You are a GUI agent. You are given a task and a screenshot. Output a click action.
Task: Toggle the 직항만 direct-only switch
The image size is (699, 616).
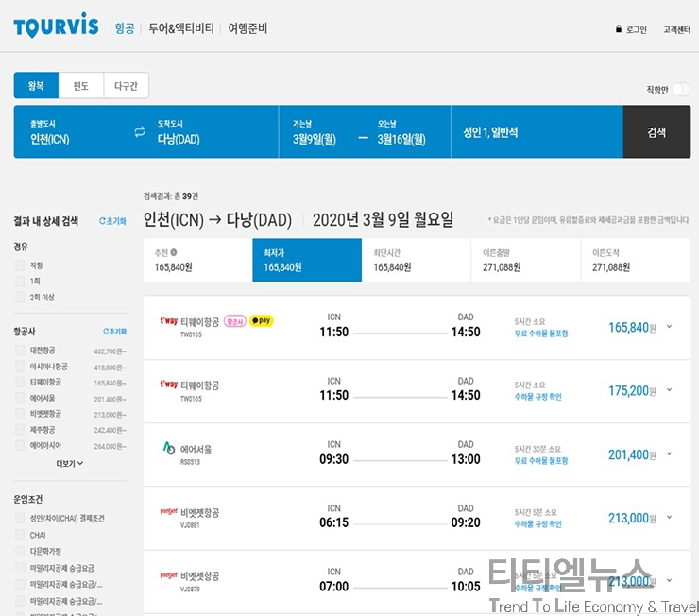[681, 89]
